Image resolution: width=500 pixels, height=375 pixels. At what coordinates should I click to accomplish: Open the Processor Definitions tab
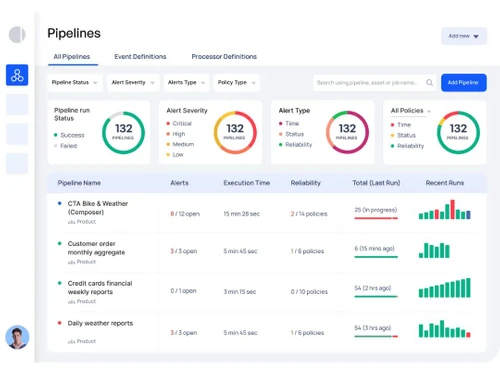pos(224,57)
